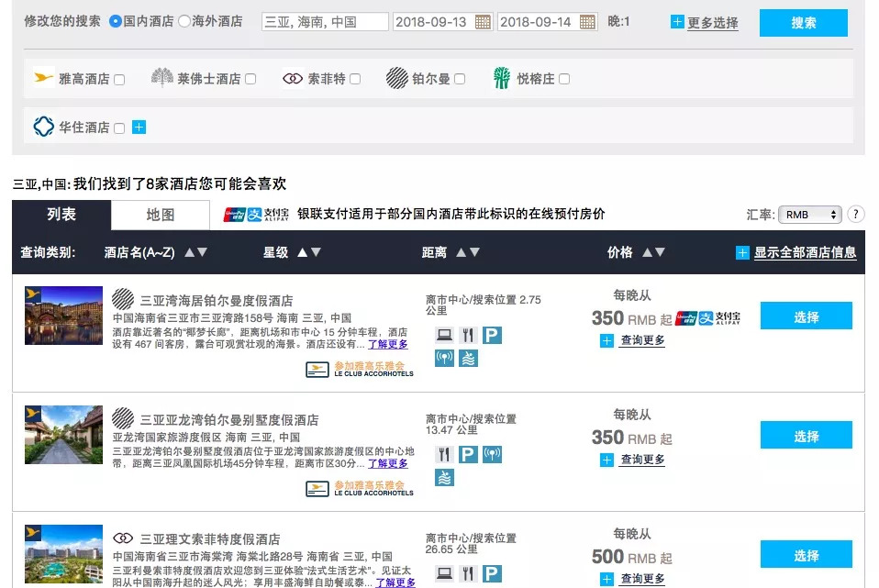Click parking icon for 三亚亚龙湾铂尔曼别墅度假酒店
Viewport: 879px width, 588px height.
click(x=468, y=454)
